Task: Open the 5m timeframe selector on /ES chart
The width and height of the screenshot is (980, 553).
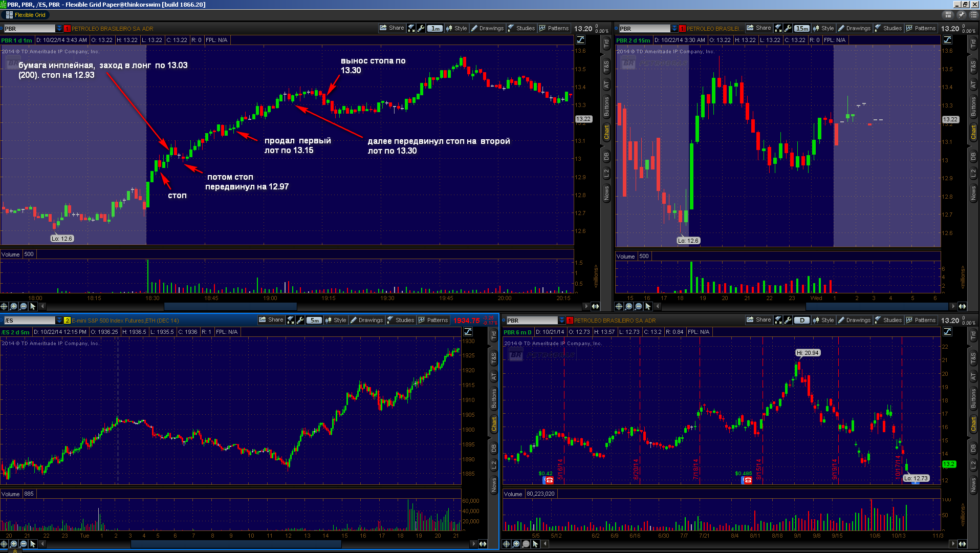Action: point(314,320)
